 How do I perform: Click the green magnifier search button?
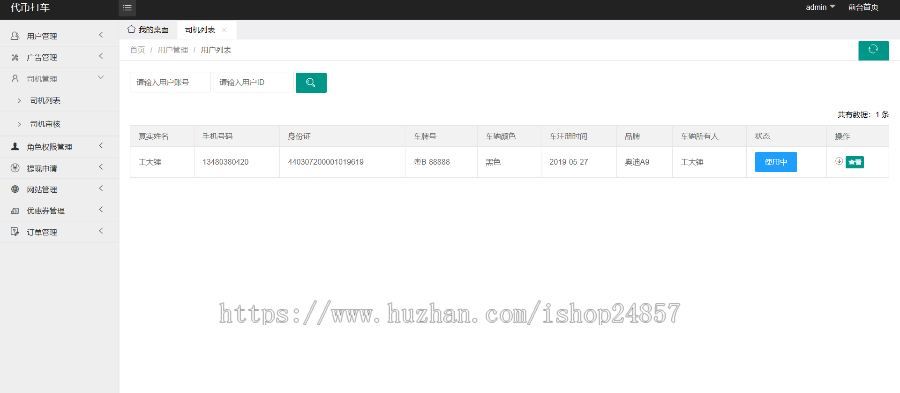tap(311, 83)
